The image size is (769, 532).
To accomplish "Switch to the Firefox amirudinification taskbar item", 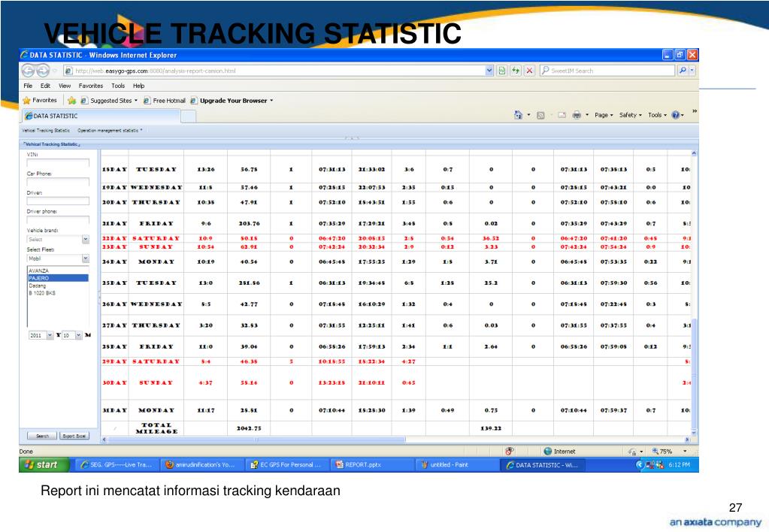I will (x=201, y=464).
